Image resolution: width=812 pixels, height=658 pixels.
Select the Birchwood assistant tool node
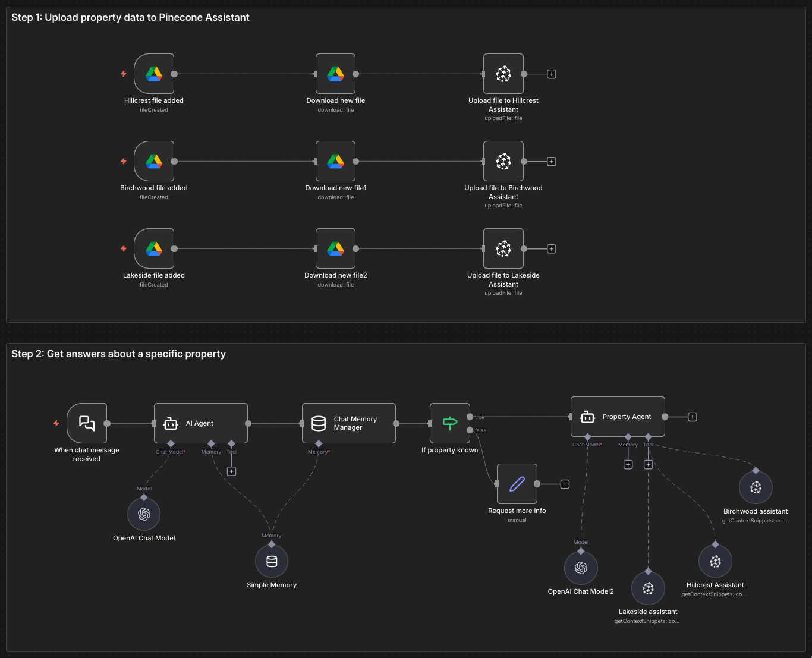pyautogui.click(x=756, y=486)
